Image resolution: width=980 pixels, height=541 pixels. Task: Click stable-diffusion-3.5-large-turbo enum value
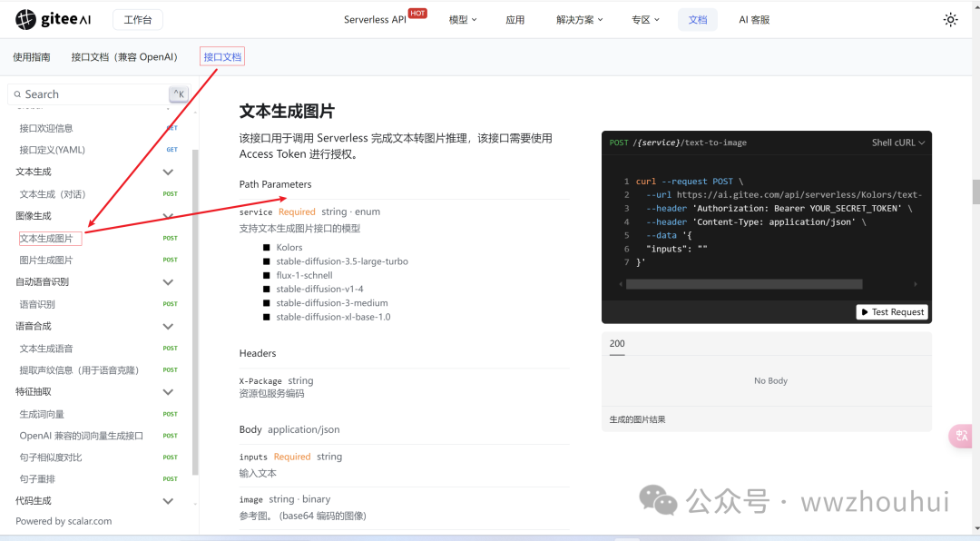(x=342, y=261)
